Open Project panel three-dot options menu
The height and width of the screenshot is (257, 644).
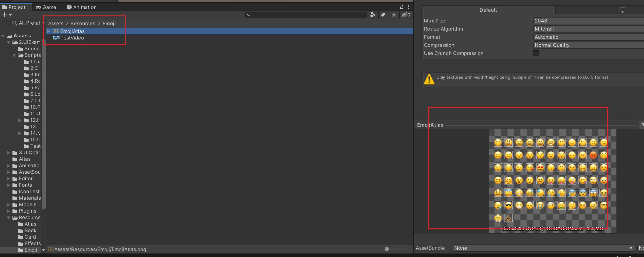[408, 7]
